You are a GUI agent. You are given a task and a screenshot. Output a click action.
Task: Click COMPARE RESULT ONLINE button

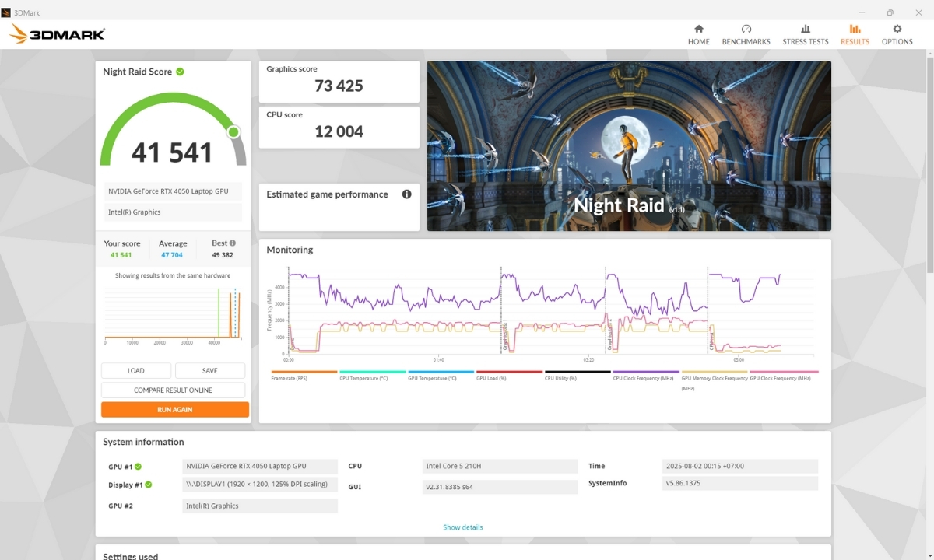(x=173, y=390)
